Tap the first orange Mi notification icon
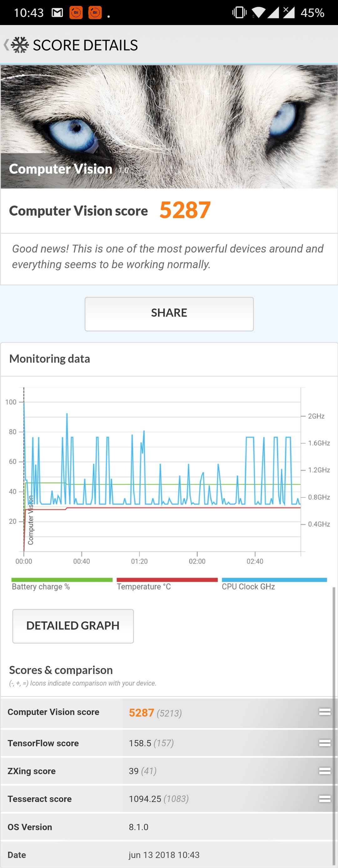 pos(76,13)
